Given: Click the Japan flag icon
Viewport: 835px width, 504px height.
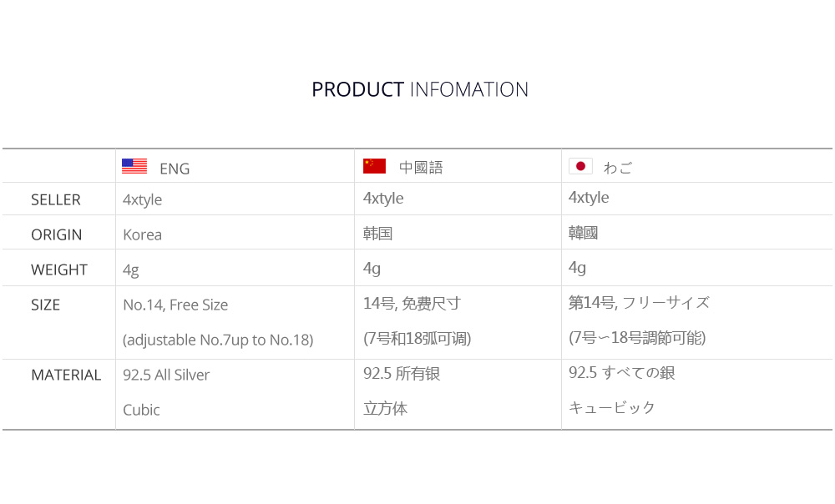Looking at the screenshot, I should [x=580, y=166].
